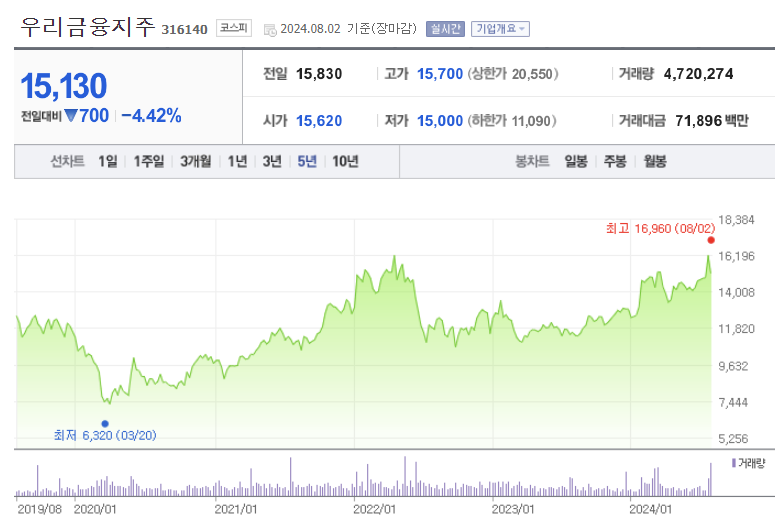Click the calendar icon before 2024.08.02

pyautogui.click(x=270, y=30)
